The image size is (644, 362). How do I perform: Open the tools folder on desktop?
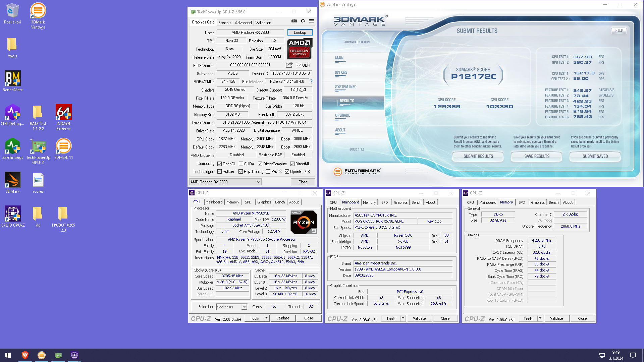pyautogui.click(x=12, y=47)
